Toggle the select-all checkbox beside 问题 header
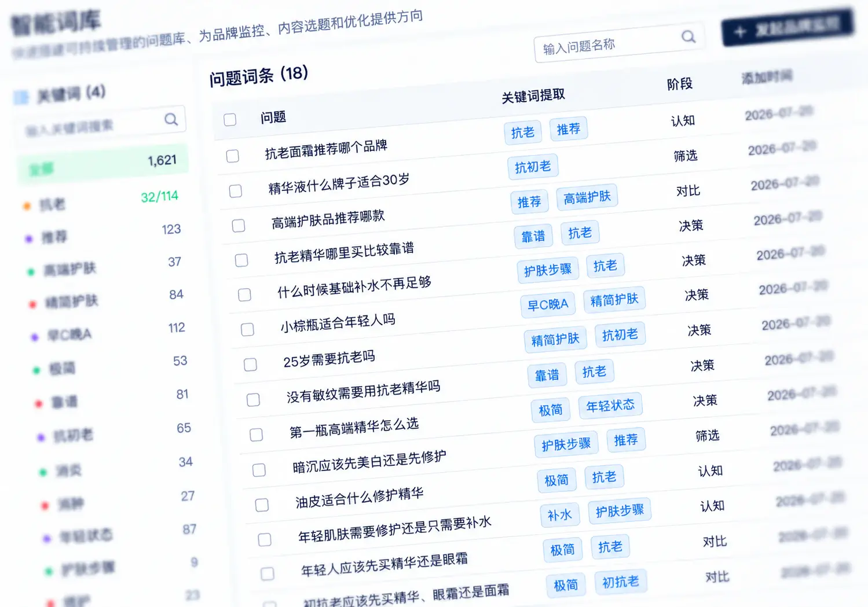 point(230,119)
